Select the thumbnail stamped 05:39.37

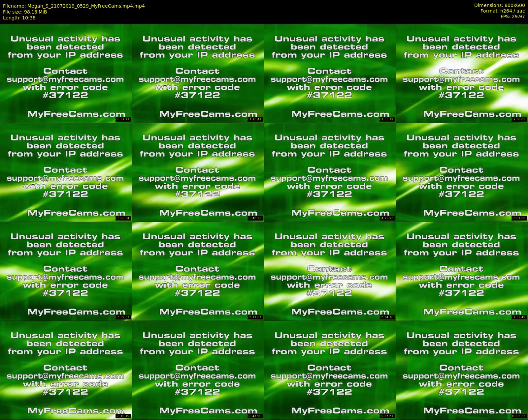pos(66,271)
